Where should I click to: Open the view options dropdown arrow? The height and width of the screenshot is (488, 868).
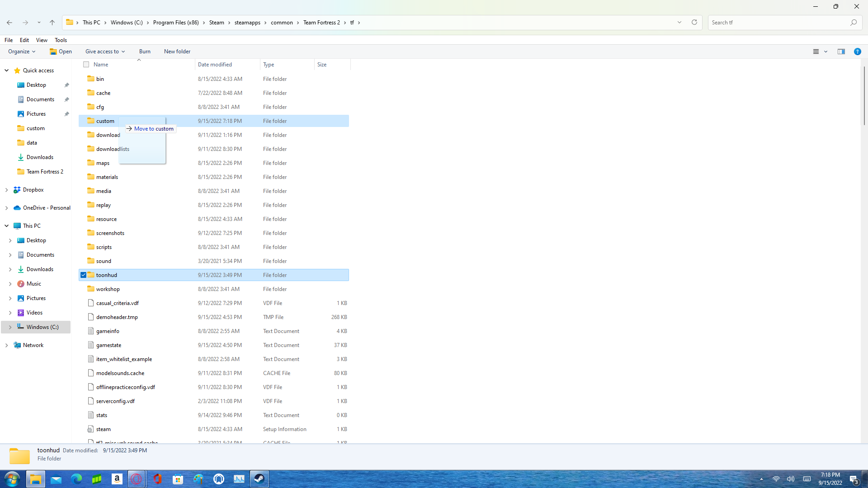click(826, 52)
